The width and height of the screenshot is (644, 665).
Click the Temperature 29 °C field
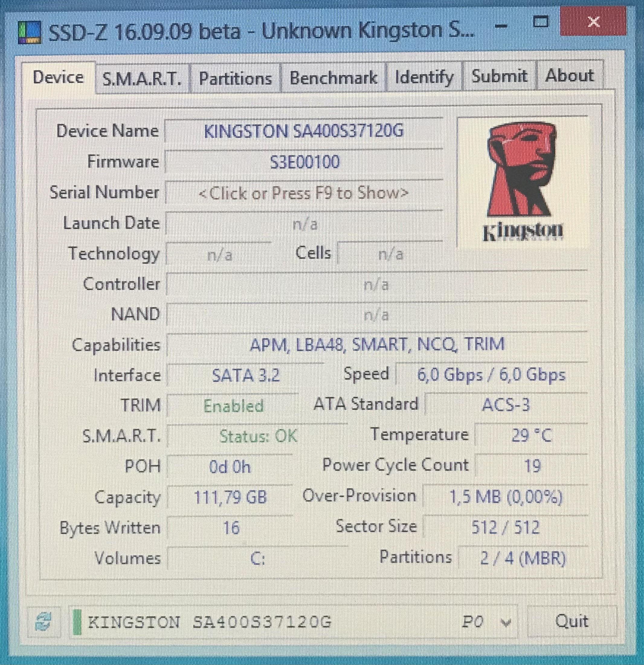click(531, 435)
